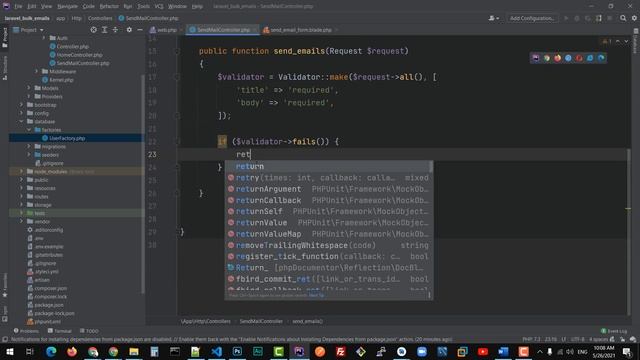The image size is (640, 360).
Task: Choose 'returnValueMap' autocomplete suggestion
Action: (x=329, y=234)
